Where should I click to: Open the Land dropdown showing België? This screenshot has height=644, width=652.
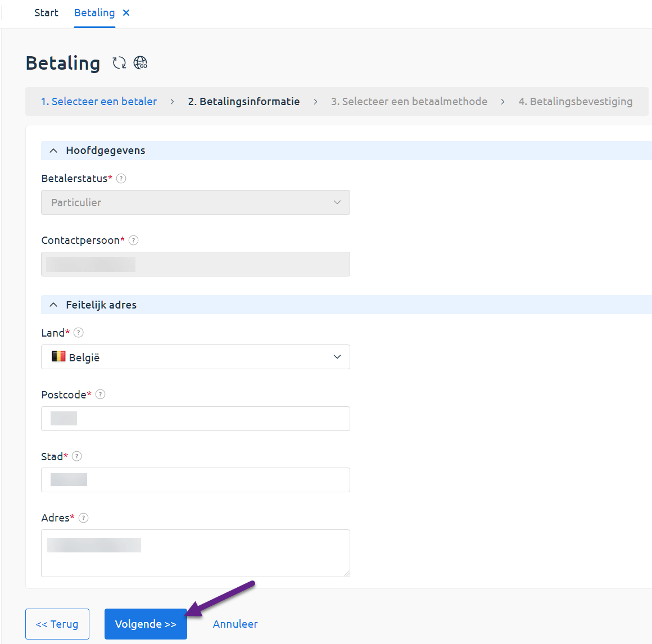point(195,357)
